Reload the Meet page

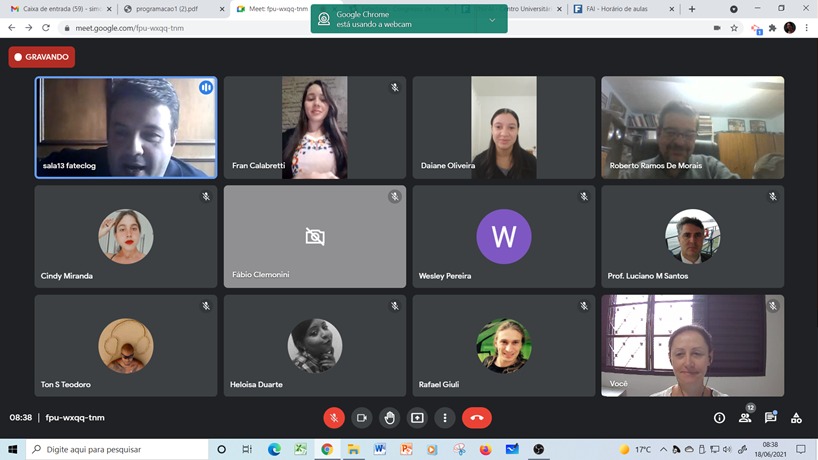point(46,28)
